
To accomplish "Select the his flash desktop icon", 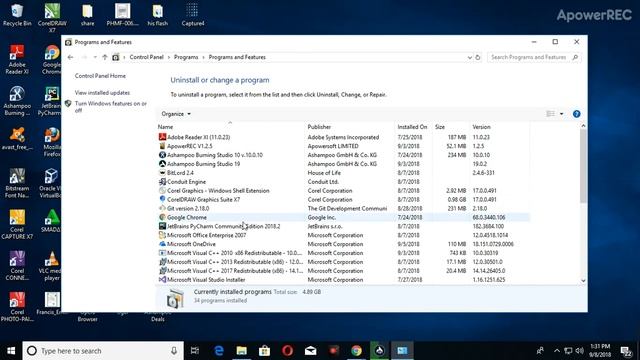I will 158,15.
